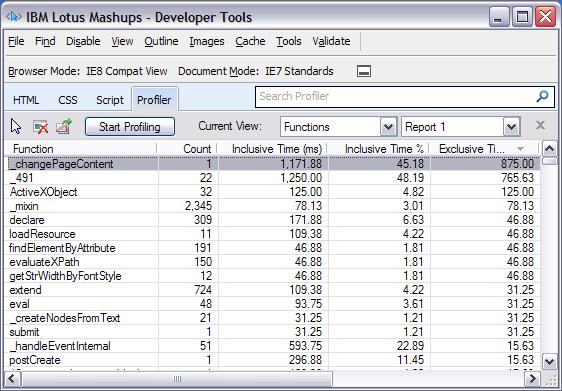Sort by Count column header
The image size is (562, 391).
click(x=187, y=149)
